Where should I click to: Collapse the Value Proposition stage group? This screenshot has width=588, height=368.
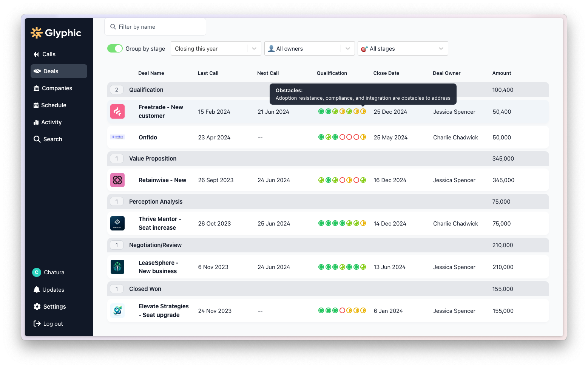[328, 159]
